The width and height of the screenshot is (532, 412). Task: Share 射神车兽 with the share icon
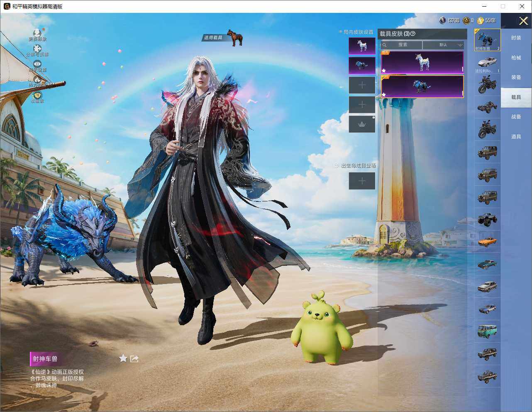[x=134, y=358]
